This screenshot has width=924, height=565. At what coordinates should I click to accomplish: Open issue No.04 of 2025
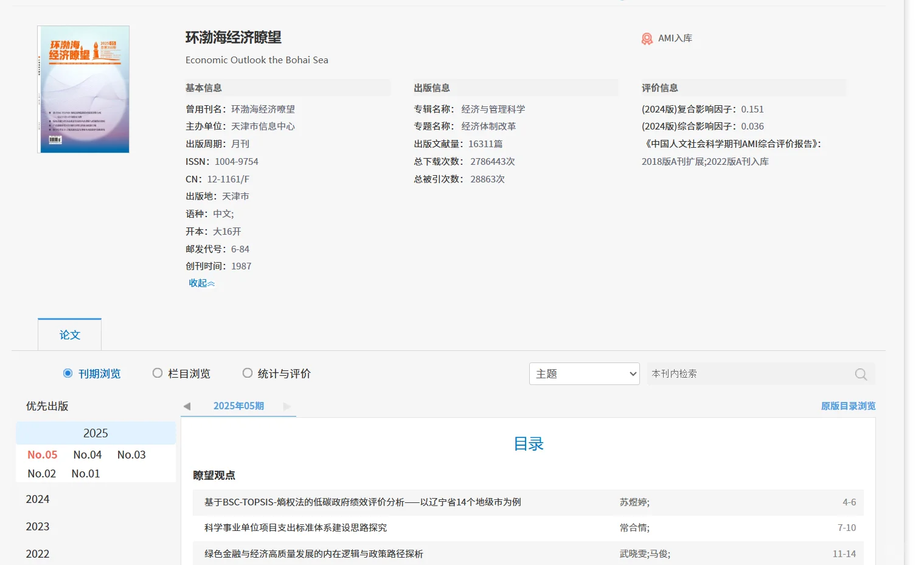87,454
